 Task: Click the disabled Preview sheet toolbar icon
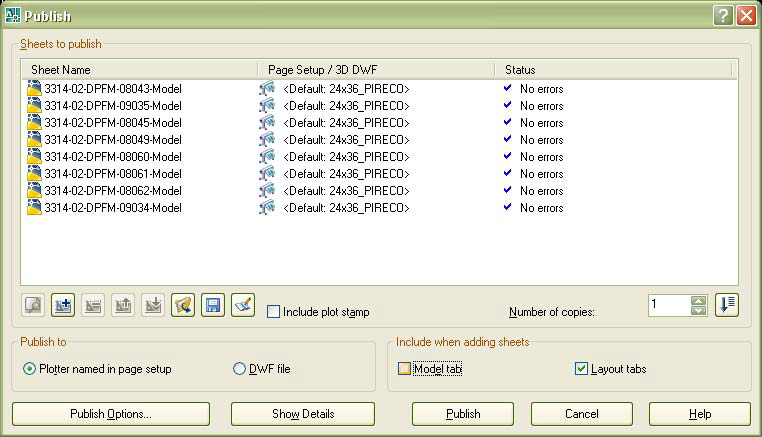33,305
